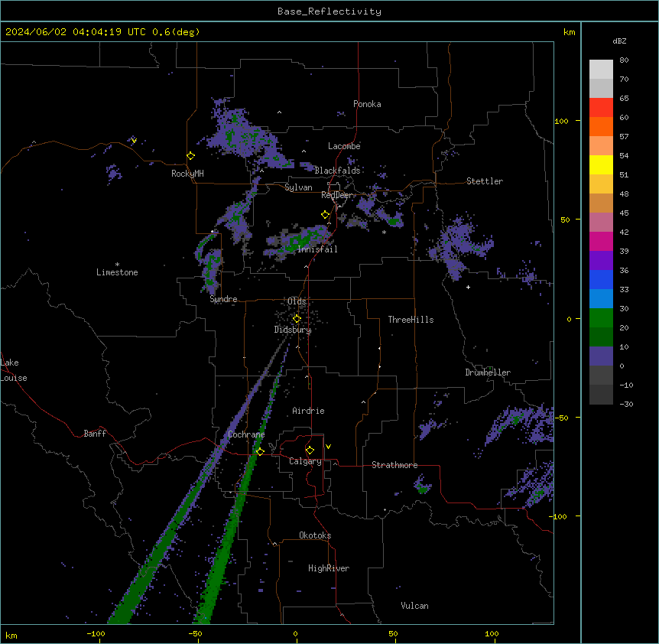Click the Calgary map label
The height and width of the screenshot is (644, 659).
coord(306,461)
